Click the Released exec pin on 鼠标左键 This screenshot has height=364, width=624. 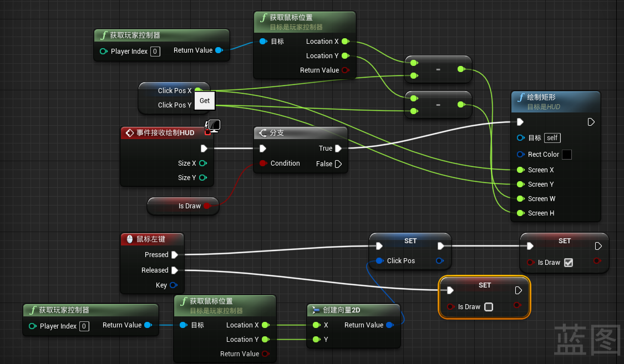point(175,270)
